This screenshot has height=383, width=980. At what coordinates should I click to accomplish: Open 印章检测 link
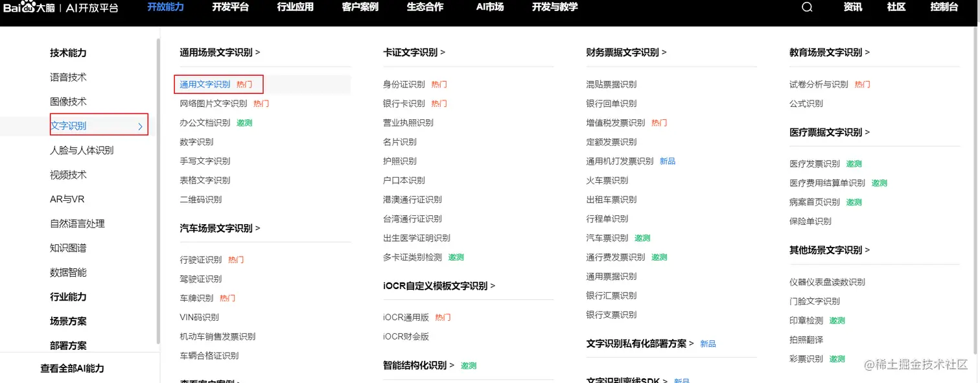pos(806,320)
